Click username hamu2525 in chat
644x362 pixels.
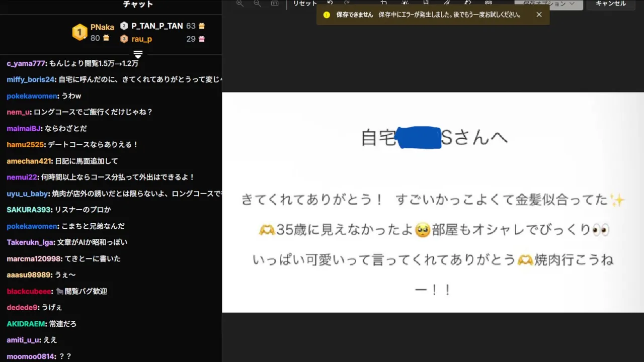(26, 144)
